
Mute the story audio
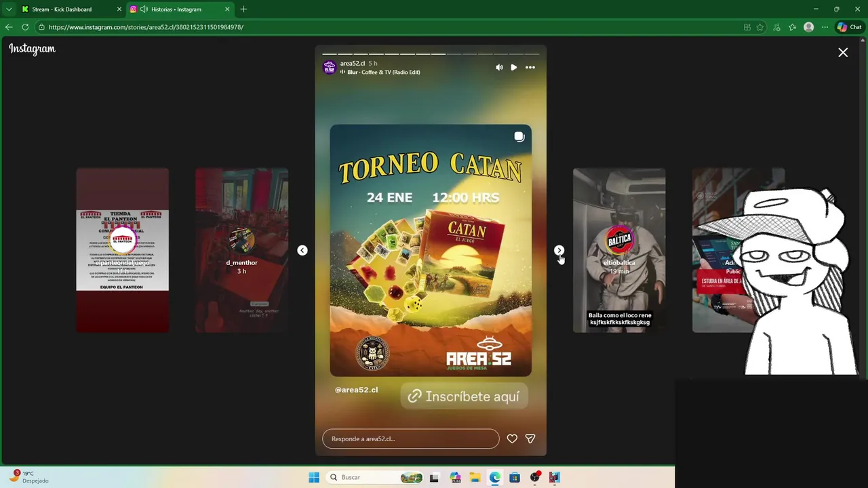tap(499, 67)
